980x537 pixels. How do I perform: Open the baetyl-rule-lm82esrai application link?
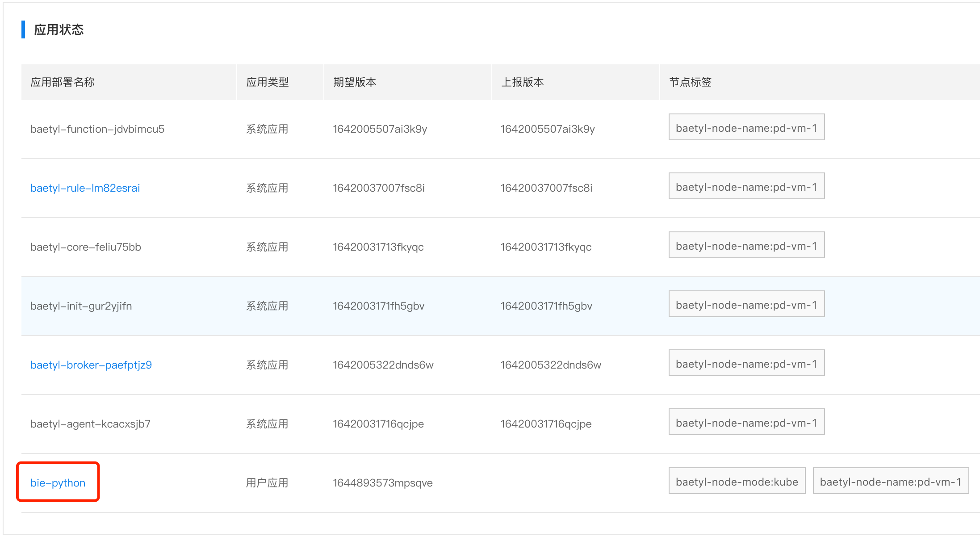tap(85, 188)
